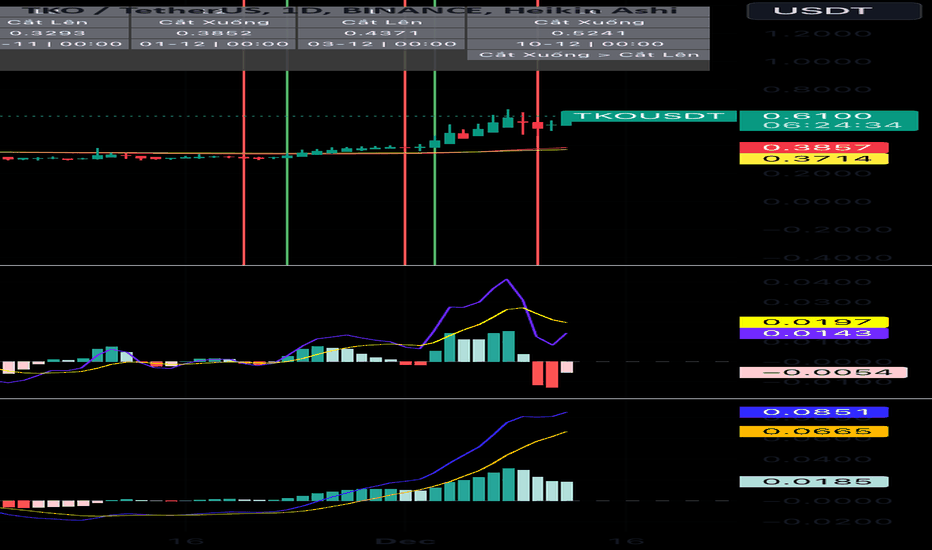This screenshot has height=550, width=932.
Task: Click the table cell showing 0.3852
Action: point(214,33)
